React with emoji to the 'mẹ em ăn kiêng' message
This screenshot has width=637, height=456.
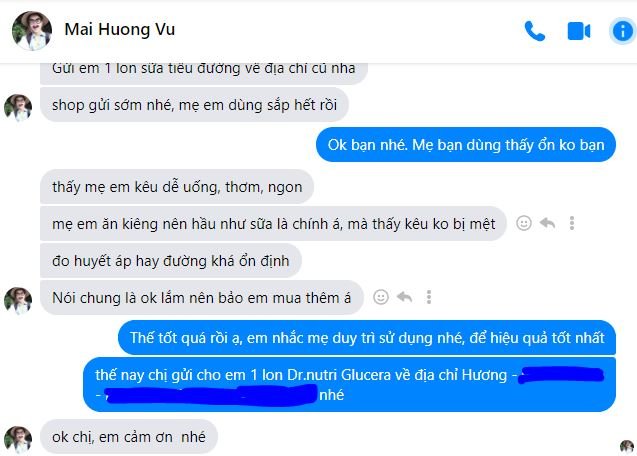[x=524, y=223]
